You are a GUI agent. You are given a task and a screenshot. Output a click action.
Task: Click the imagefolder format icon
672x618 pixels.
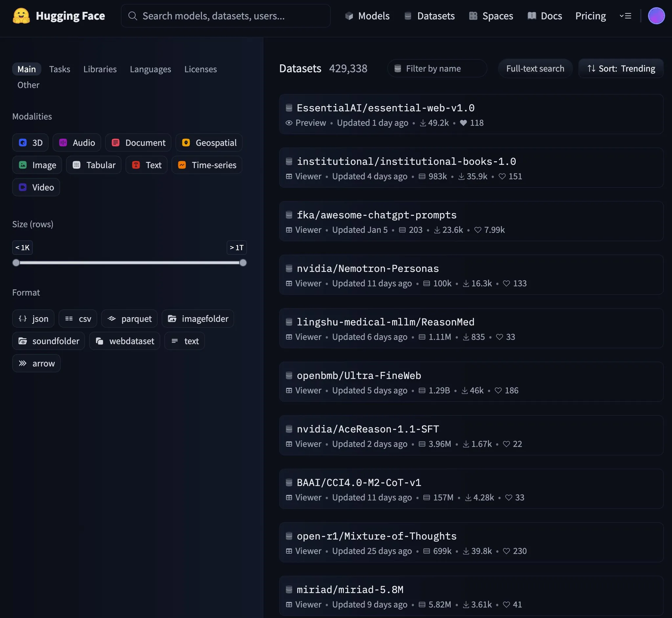[172, 319]
